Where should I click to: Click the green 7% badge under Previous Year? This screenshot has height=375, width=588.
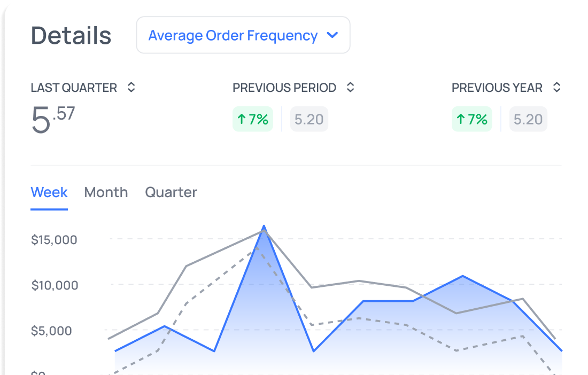(x=472, y=119)
